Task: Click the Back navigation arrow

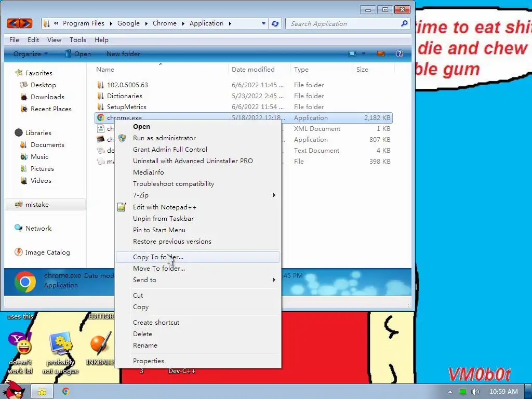Action: (13, 23)
